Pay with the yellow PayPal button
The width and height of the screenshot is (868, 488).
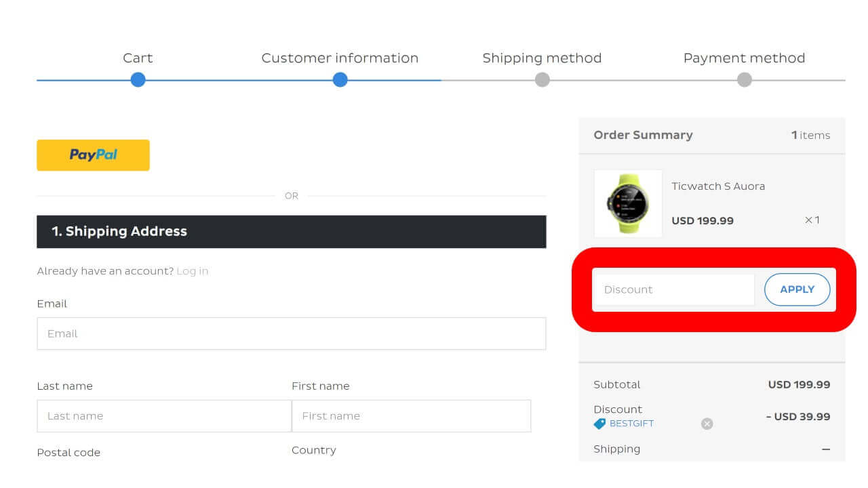[x=93, y=155]
